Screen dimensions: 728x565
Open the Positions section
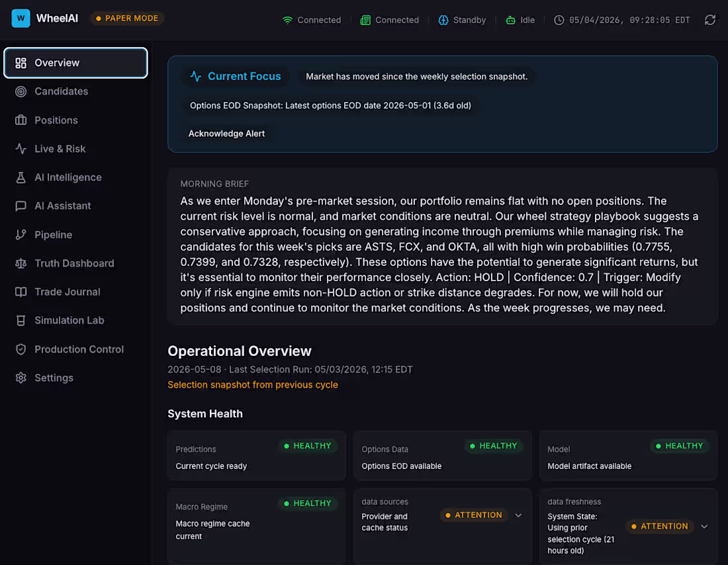(x=56, y=120)
